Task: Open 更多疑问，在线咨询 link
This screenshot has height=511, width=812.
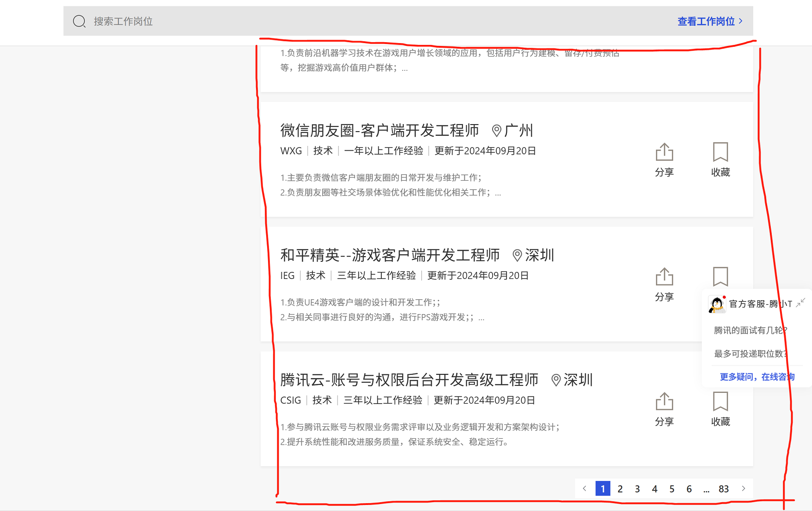Action: [x=757, y=377]
